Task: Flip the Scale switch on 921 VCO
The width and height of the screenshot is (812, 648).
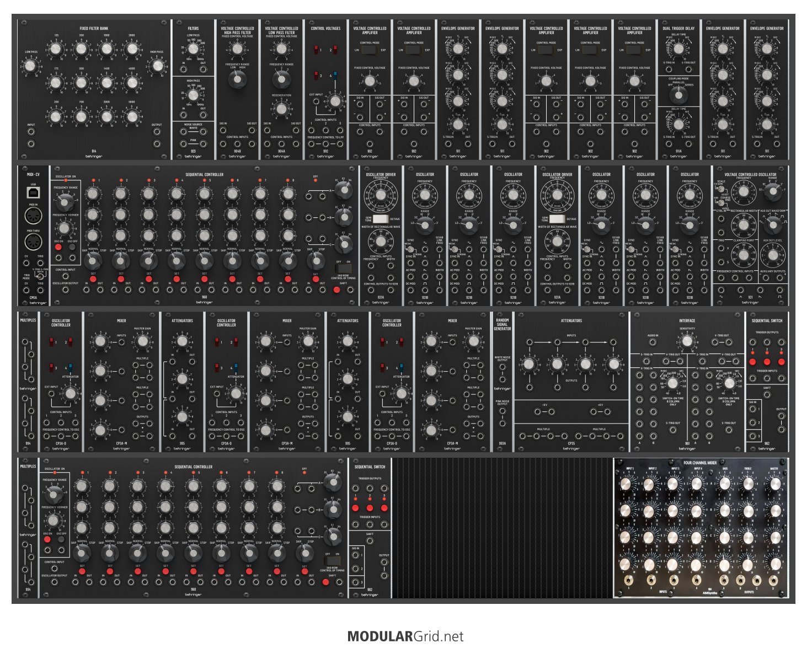Action: pyautogui.click(x=721, y=189)
